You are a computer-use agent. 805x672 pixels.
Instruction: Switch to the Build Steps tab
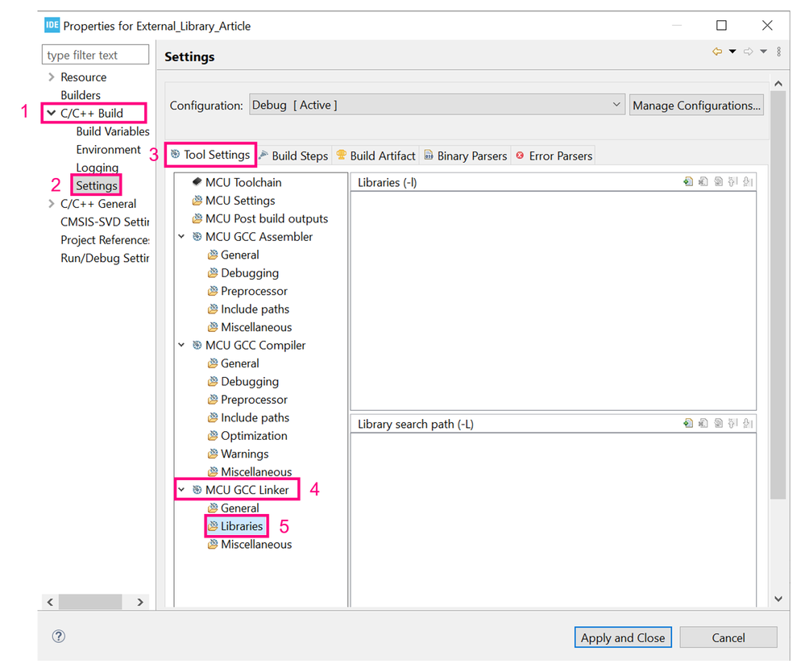pyautogui.click(x=293, y=156)
